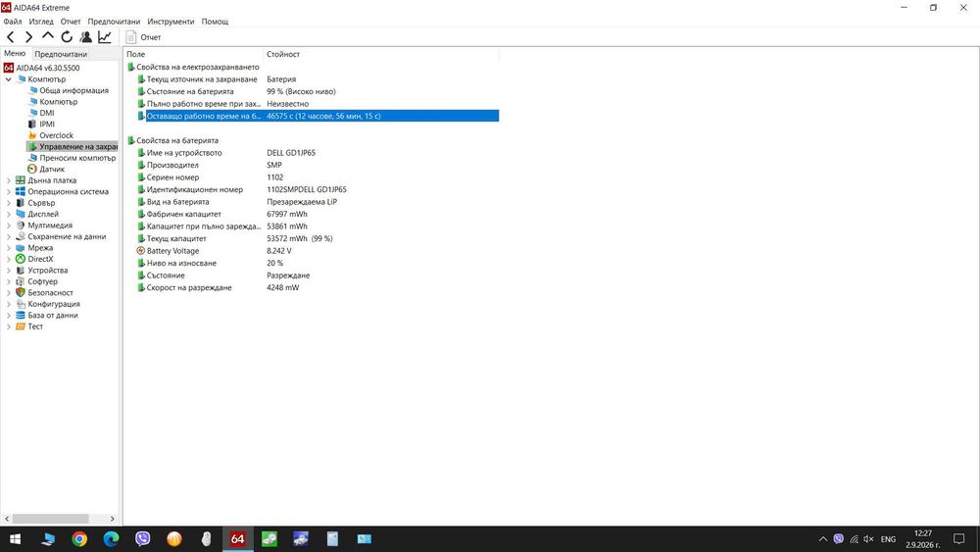This screenshot has width=980, height=552.
Task: Open Microsoft Edge from the taskbar
Action: pyautogui.click(x=112, y=539)
